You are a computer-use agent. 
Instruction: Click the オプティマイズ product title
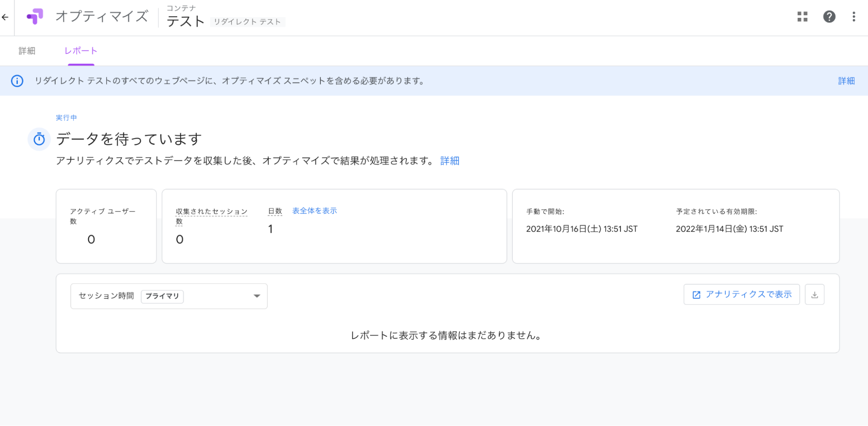click(x=102, y=17)
